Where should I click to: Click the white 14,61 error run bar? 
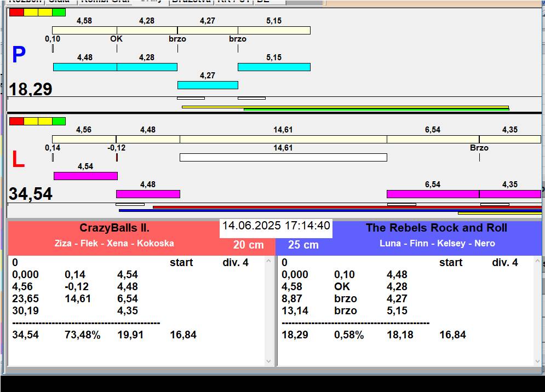pyautogui.click(x=283, y=158)
